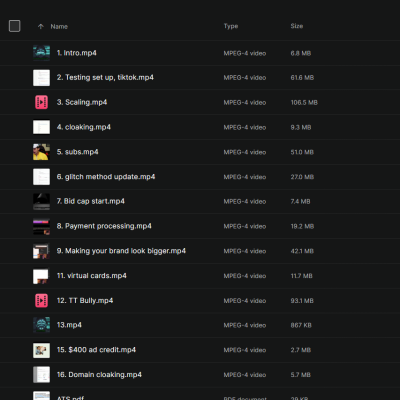Select file name 16. Domain cloaking.mp4
The width and height of the screenshot is (400, 400).
click(x=99, y=375)
